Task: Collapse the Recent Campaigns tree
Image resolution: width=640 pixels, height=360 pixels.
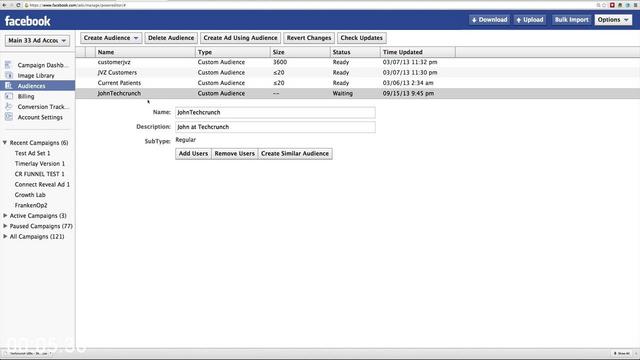Action: (x=5, y=142)
